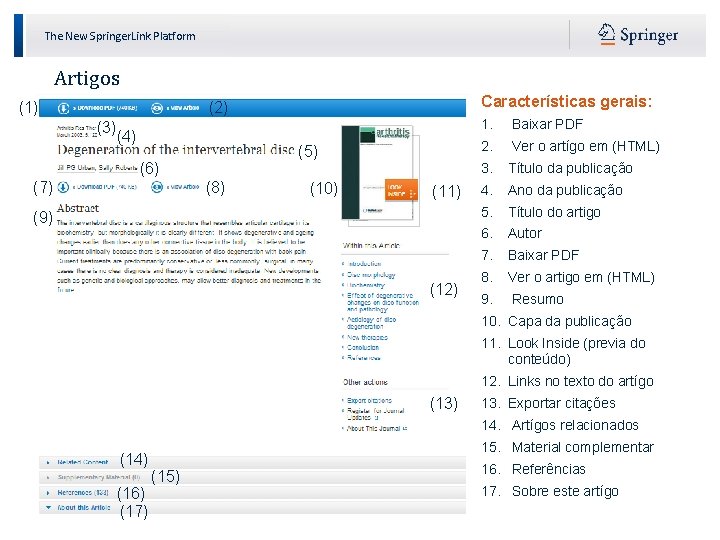The width and height of the screenshot is (720, 540).
Task: Click the article title Degeneration of the intervertebral disc
Action: point(175,150)
